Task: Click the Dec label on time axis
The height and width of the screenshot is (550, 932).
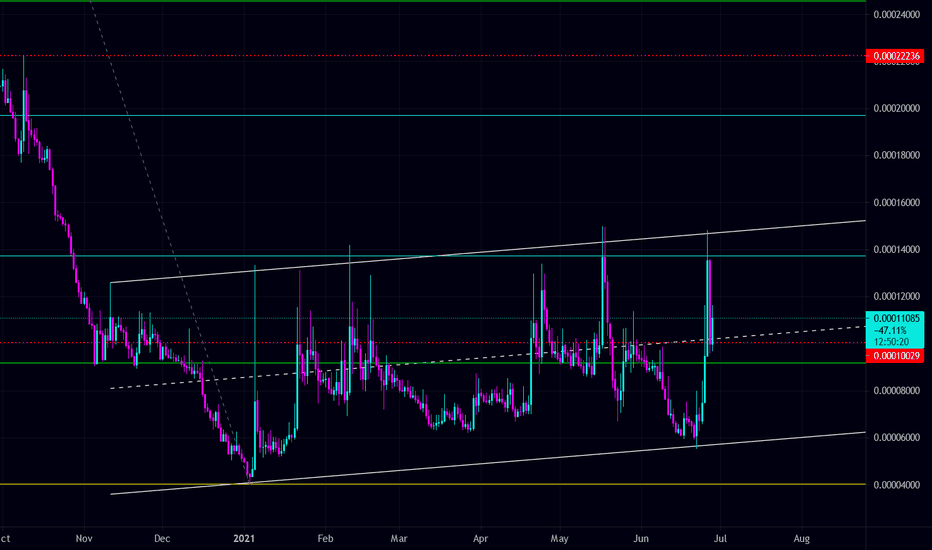Action: tap(162, 539)
